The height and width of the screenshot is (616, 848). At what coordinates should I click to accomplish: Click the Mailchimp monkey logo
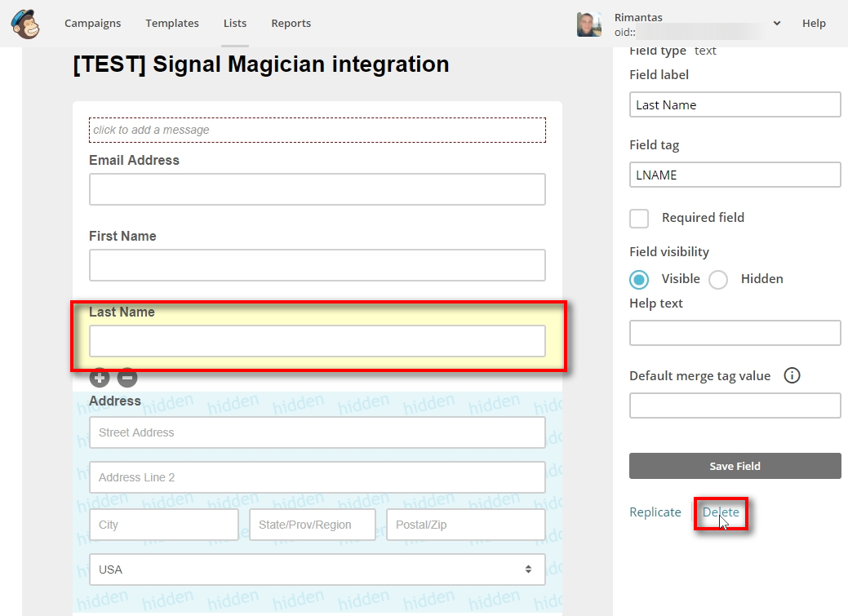(26, 24)
